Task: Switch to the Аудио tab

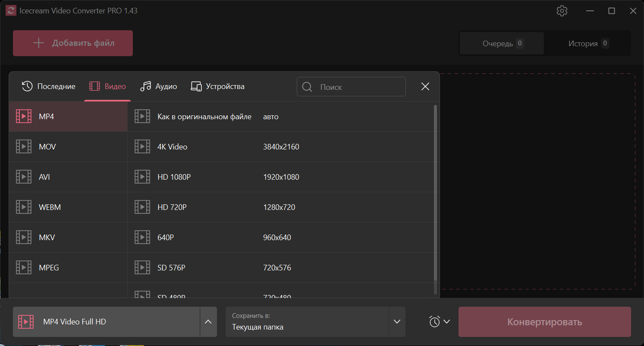Action: click(x=159, y=86)
